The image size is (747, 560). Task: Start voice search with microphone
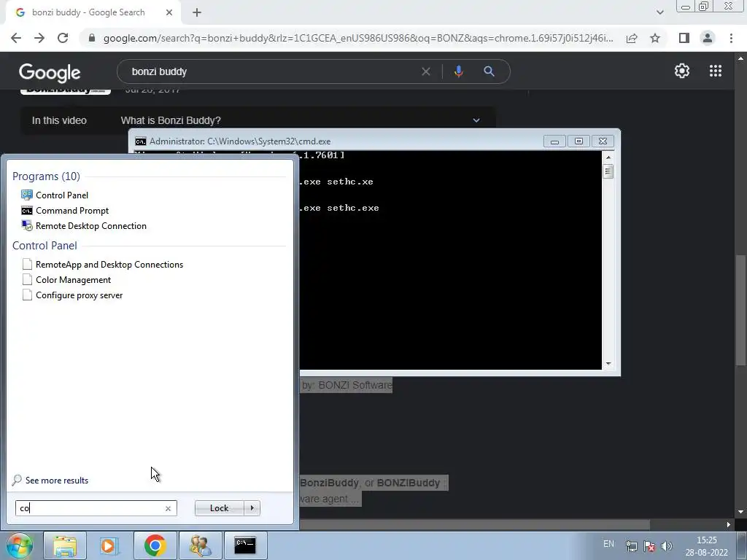coord(458,71)
